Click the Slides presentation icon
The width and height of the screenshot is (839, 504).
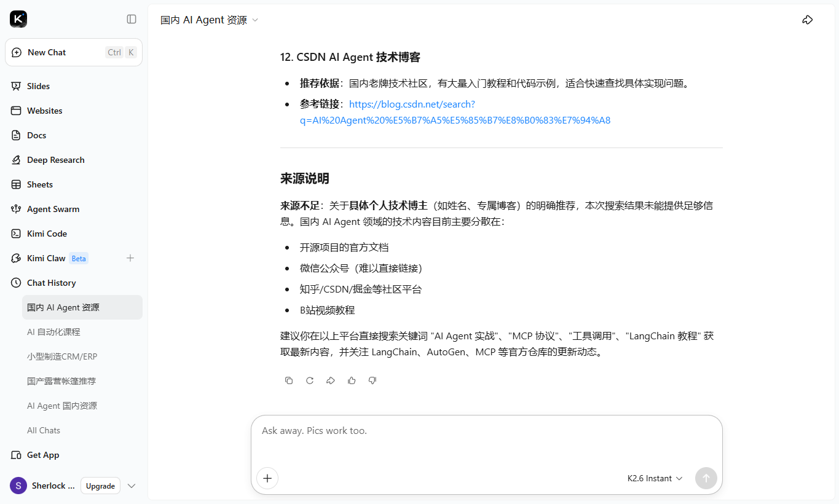click(16, 86)
